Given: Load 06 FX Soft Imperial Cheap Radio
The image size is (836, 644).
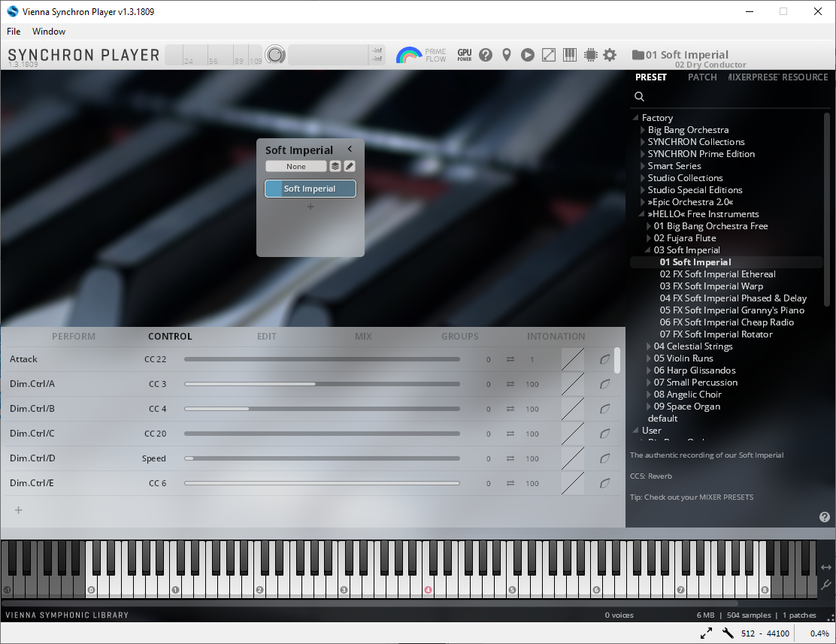Looking at the screenshot, I should pos(727,322).
